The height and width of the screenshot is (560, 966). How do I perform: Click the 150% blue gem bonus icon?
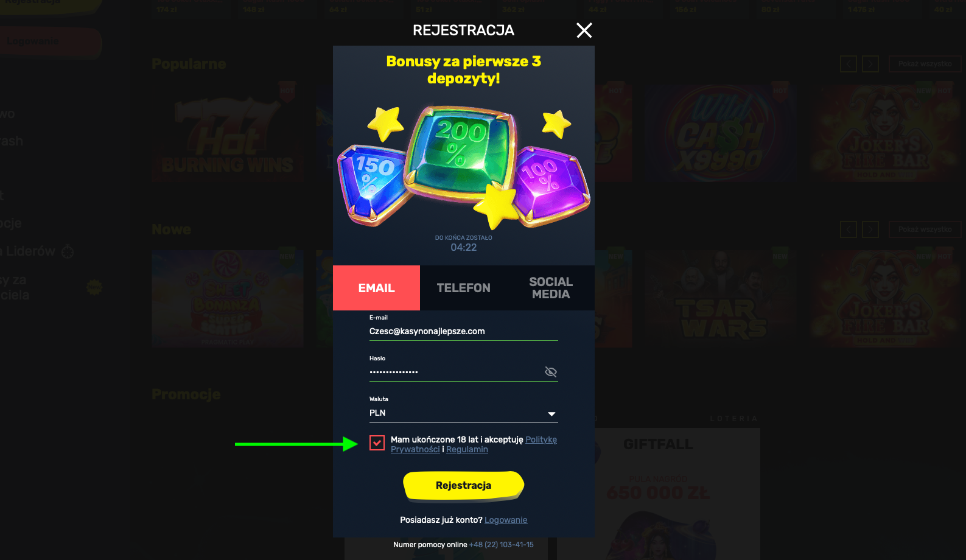click(x=371, y=183)
